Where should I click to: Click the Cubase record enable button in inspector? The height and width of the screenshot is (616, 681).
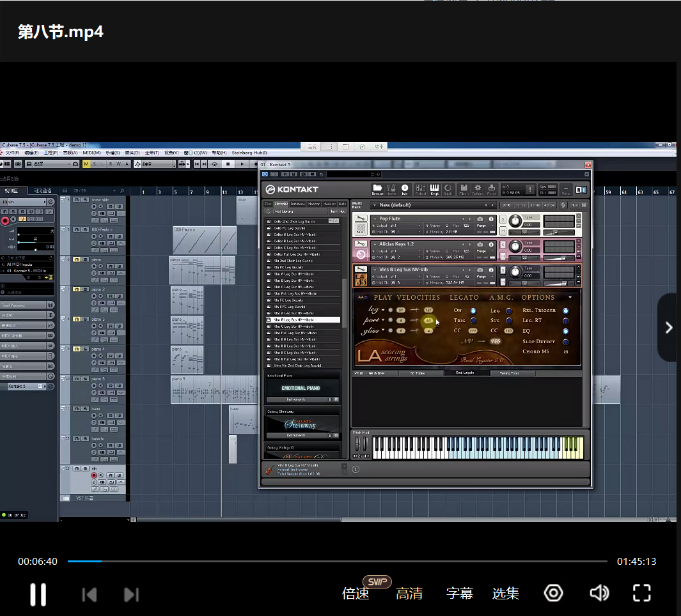pos(5,220)
